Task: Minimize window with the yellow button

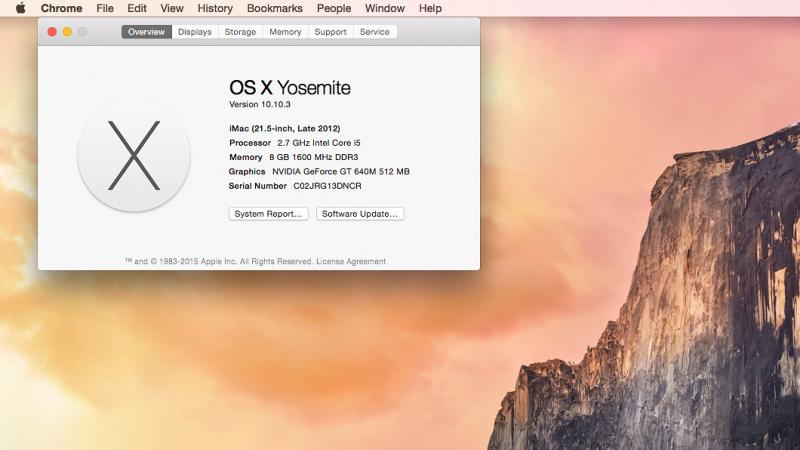Action: pyautogui.click(x=67, y=32)
